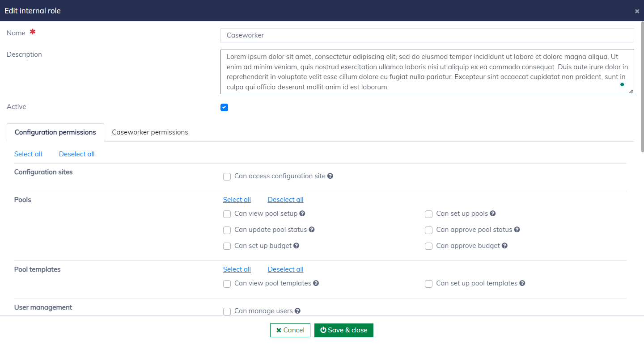Image resolution: width=644 pixels, height=344 pixels.
Task: Click the Cancel button
Action: (290, 330)
